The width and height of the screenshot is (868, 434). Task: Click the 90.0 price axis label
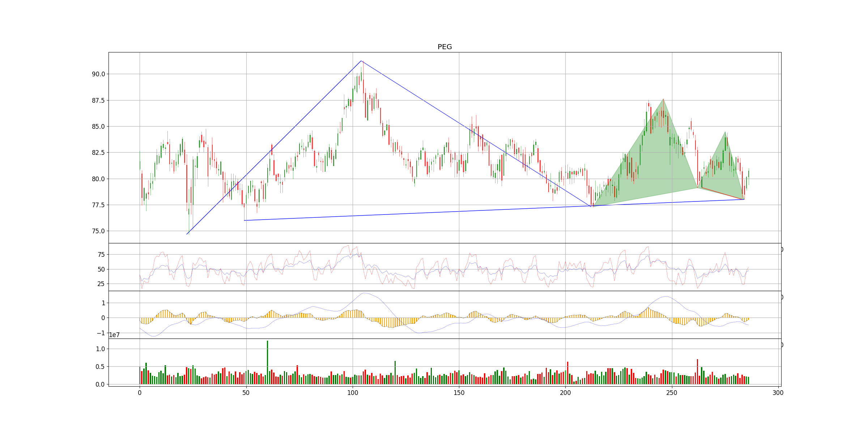[x=98, y=74]
